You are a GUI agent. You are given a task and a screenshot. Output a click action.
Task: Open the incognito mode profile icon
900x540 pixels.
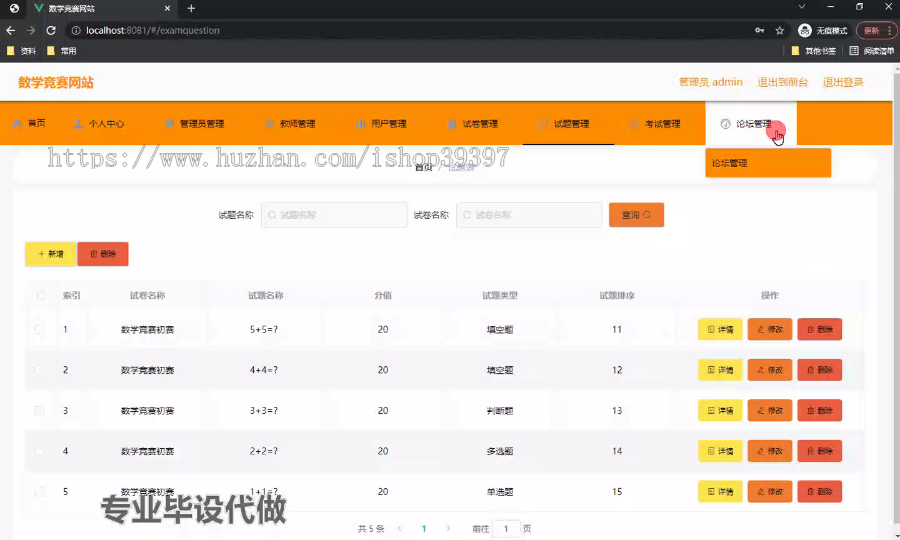[823, 30]
